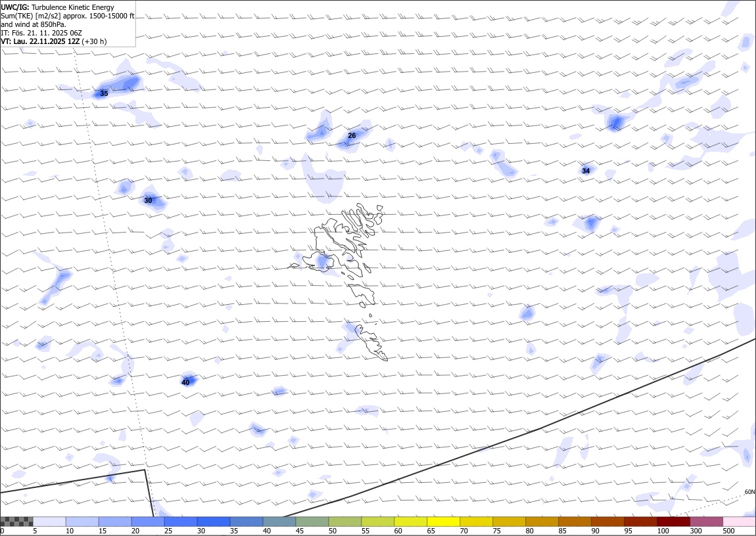Click the checkered legend swatch between 0 and 5
The width and height of the screenshot is (756, 536).
click(17, 522)
